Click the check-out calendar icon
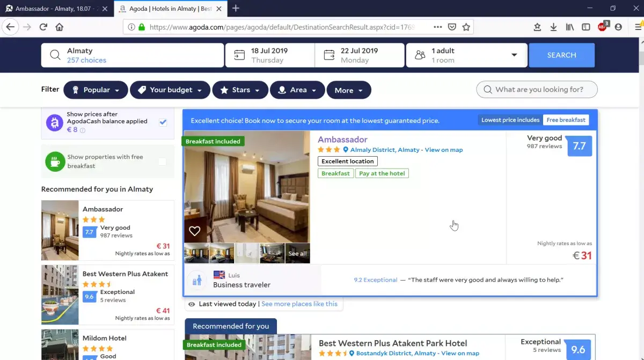 pos(329,55)
